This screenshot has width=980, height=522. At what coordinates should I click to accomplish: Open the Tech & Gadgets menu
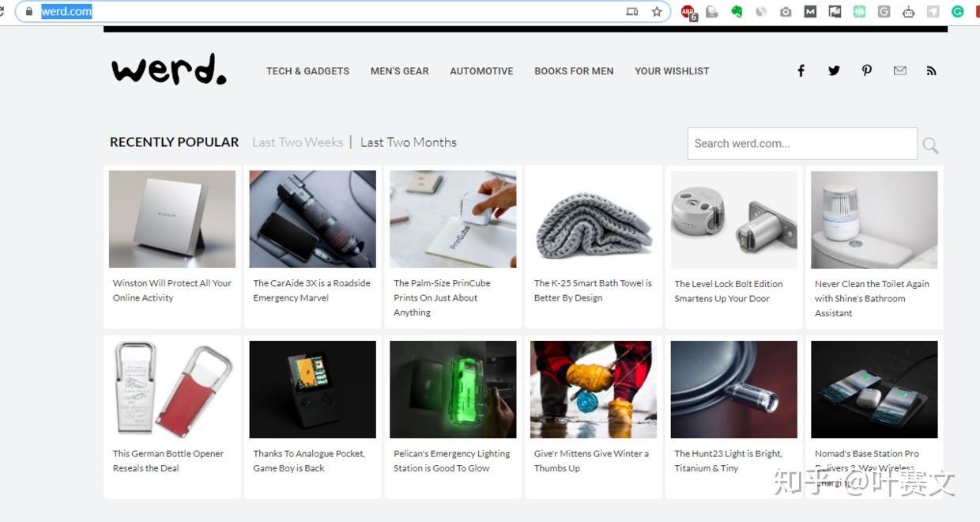[307, 71]
